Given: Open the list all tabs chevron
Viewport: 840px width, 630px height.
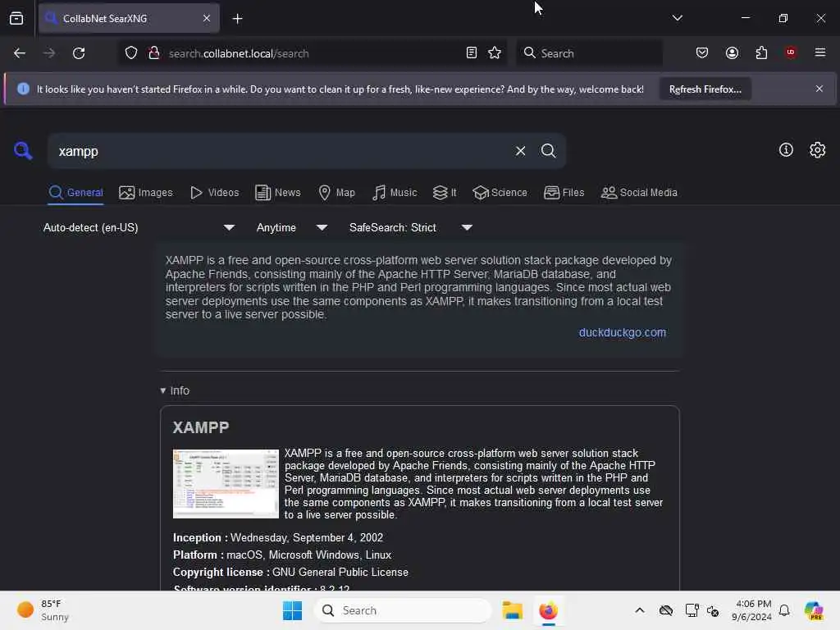Looking at the screenshot, I should [677, 18].
